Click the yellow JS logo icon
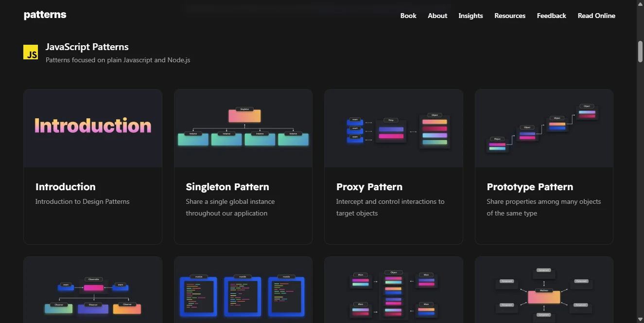This screenshot has height=323, width=644. (x=31, y=52)
